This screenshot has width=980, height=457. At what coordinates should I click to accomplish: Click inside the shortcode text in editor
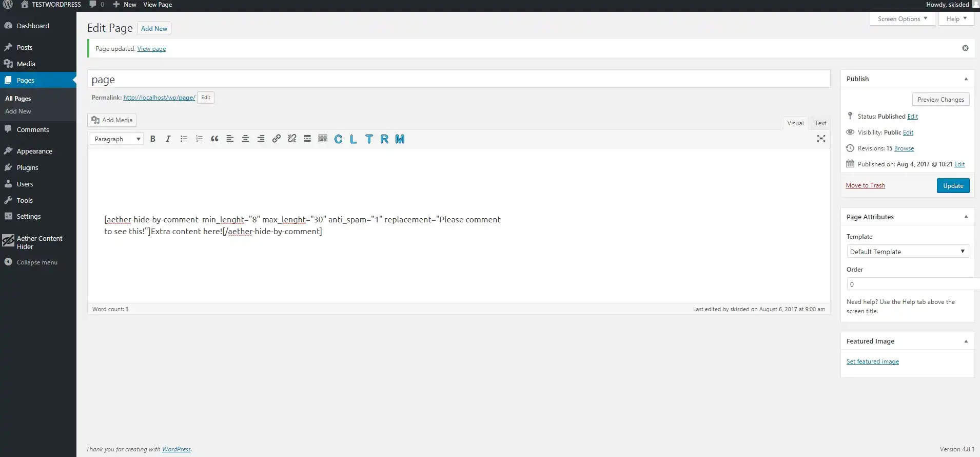(x=302, y=225)
